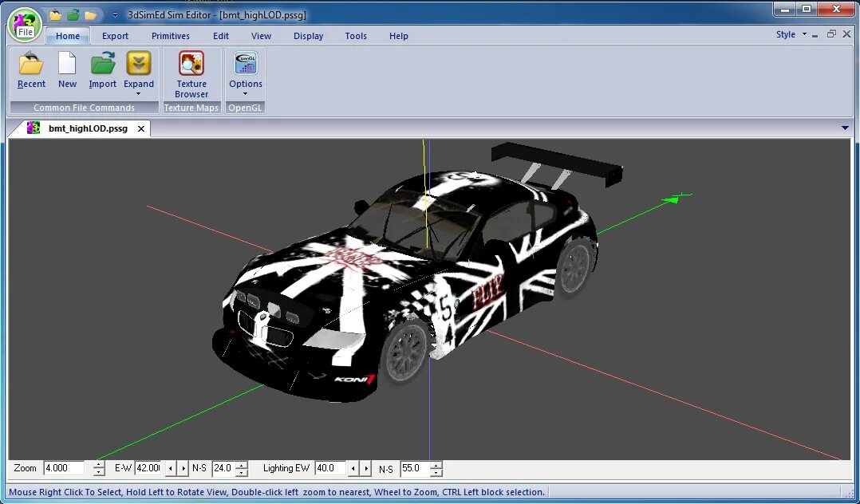Open the Help ribbon tab
Viewport: 860px width, 504px height.
[x=399, y=36]
